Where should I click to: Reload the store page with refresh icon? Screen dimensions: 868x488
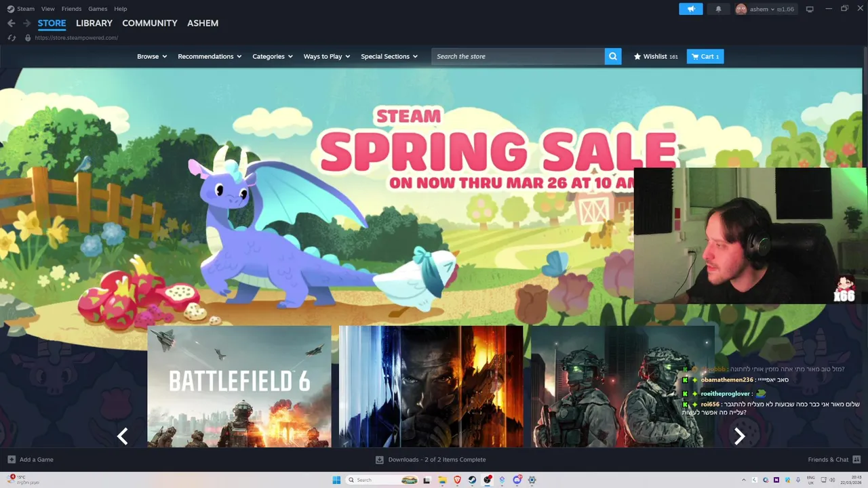click(12, 38)
